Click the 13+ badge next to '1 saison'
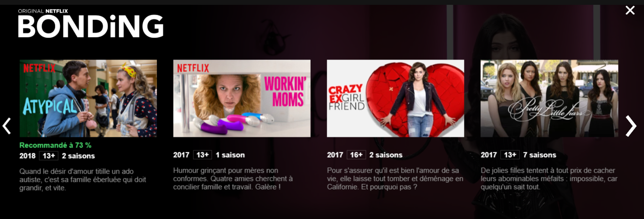Image resolution: width=644 pixels, height=219 pixels. pos(202,155)
